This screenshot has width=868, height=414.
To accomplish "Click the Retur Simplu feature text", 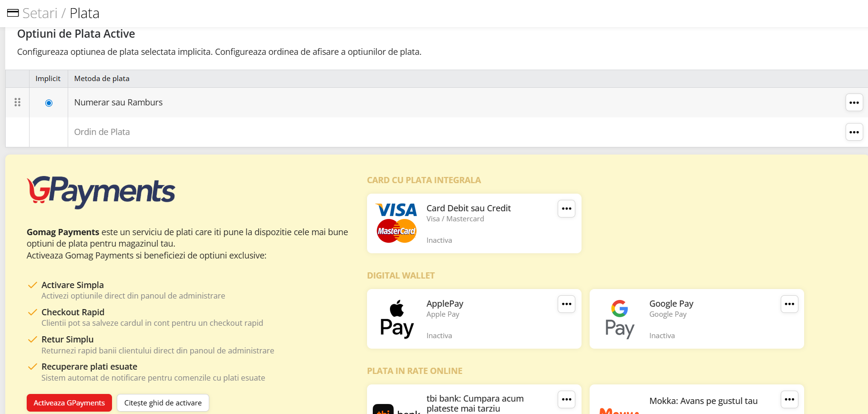I will click(68, 340).
